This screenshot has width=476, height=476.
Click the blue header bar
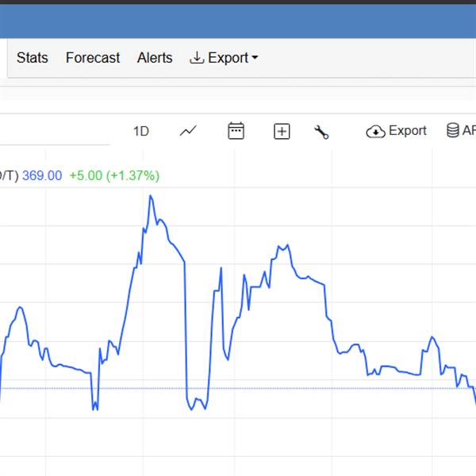(238, 21)
